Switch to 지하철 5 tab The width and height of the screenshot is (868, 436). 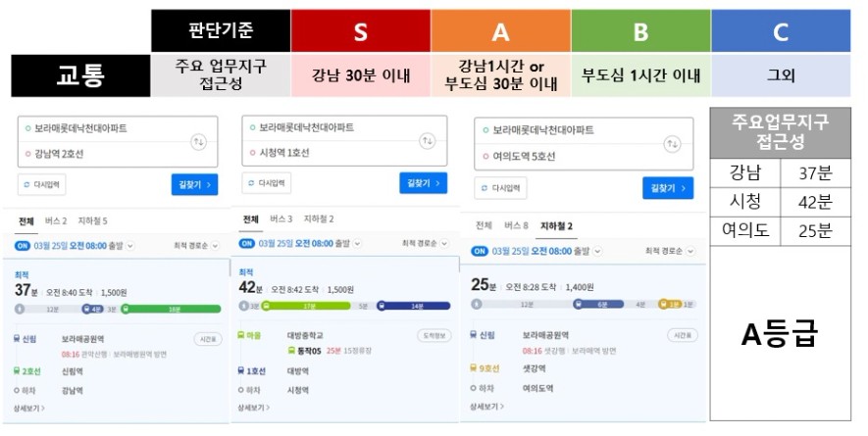[x=92, y=221]
